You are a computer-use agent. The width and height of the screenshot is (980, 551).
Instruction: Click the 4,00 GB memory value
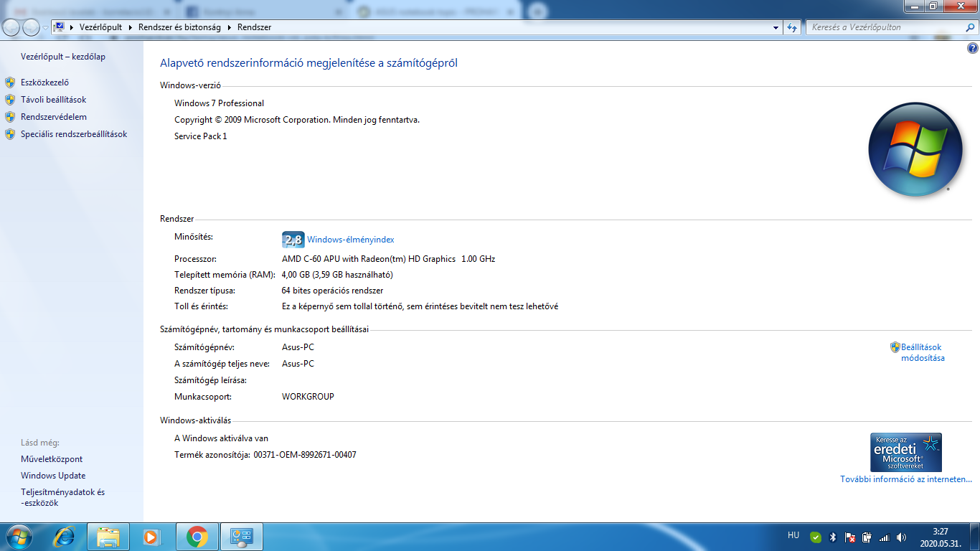[x=337, y=275]
